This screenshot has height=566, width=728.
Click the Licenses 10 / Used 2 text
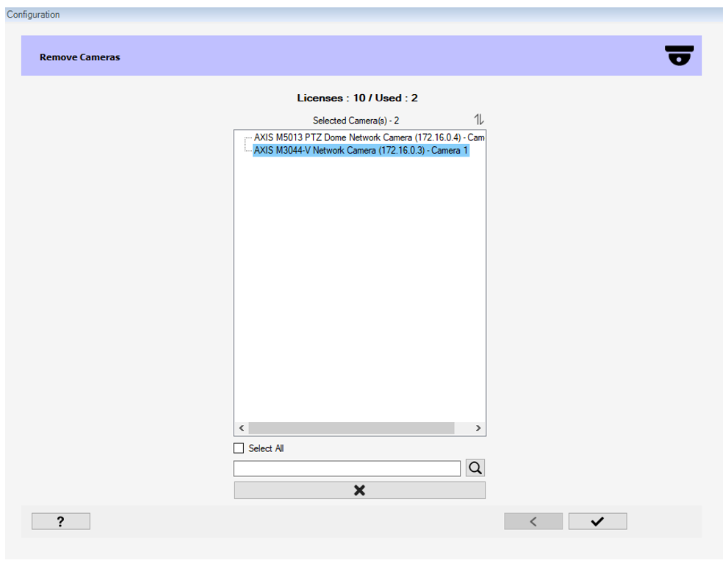[x=357, y=98]
